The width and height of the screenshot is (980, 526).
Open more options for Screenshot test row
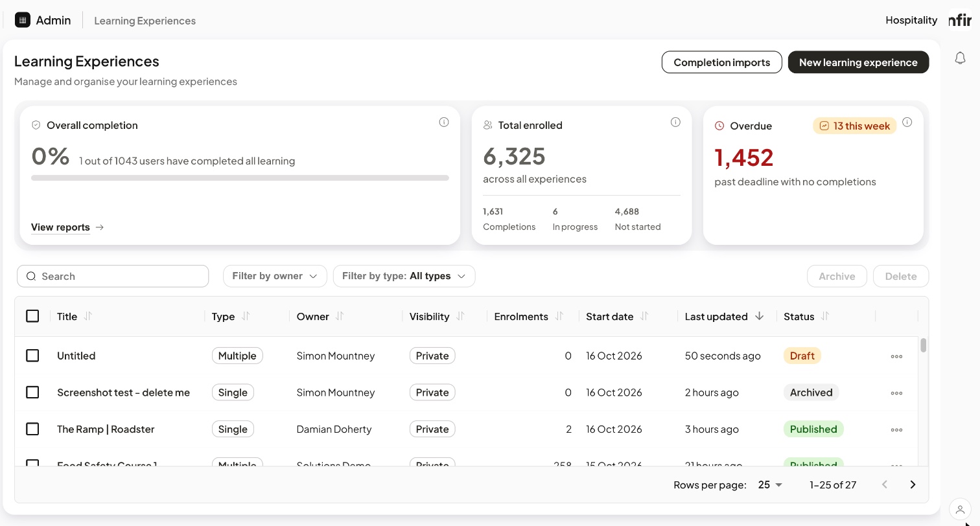(x=896, y=393)
